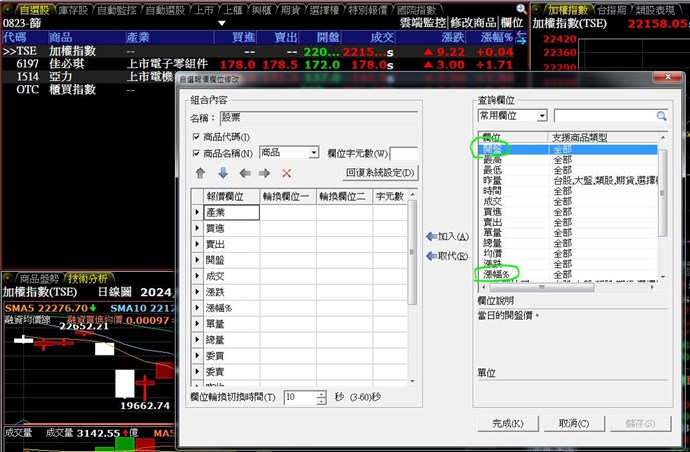Open the 商品 name type dropdown
This screenshot has height=452, width=690.
click(x=312, y=153)
